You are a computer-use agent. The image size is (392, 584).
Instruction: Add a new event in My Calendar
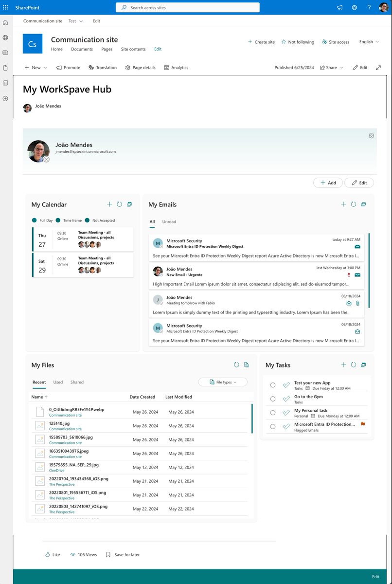pyautogui.click(x=109, y=204)
